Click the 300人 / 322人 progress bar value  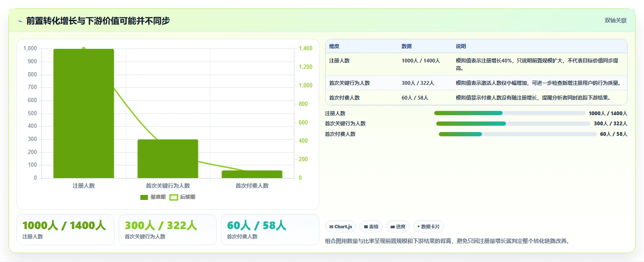pos(611,124)
